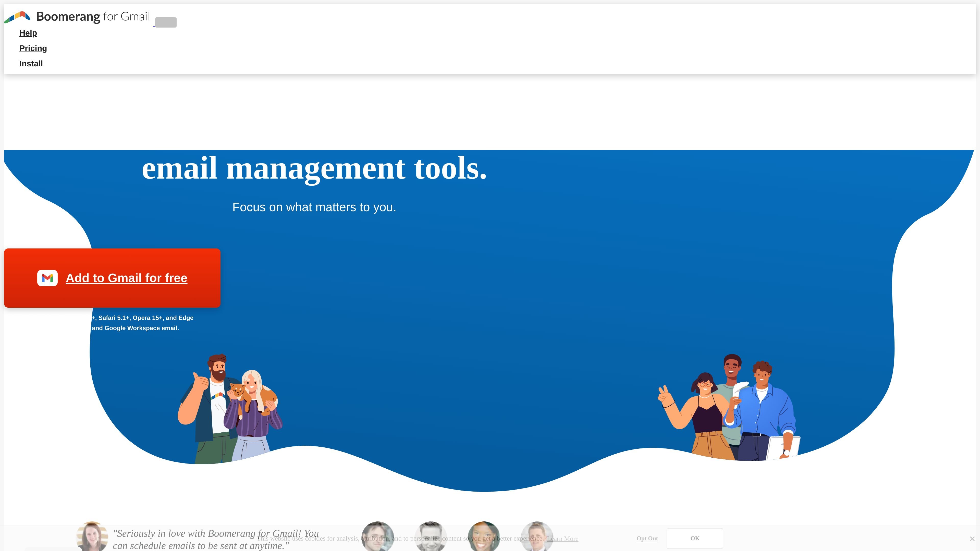
Task: Accept cookies with the OK button
Action: (x=695, y=539)
